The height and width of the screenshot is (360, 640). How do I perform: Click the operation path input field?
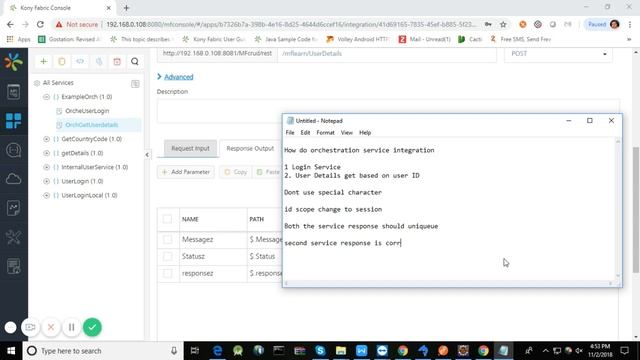[387, 54]
